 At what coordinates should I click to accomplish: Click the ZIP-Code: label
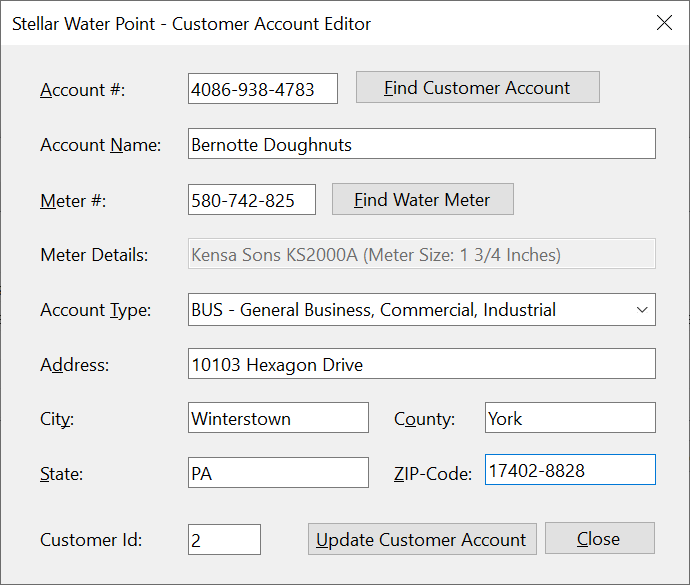(x=433, y=474)
